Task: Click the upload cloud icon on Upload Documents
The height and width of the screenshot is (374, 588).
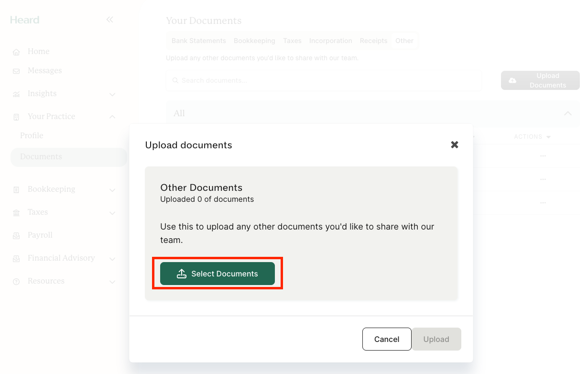Action: point(512,80)
